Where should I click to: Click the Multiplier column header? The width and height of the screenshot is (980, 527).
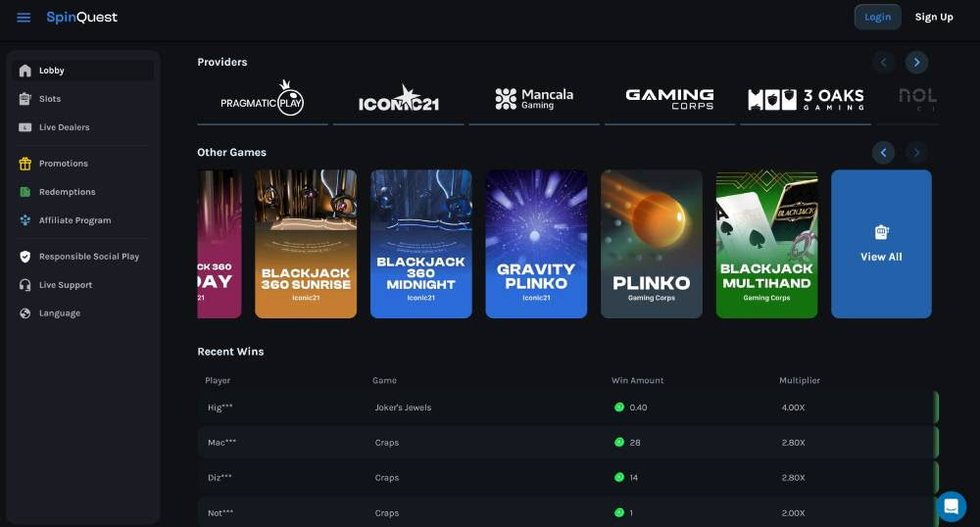pos(800,380)
